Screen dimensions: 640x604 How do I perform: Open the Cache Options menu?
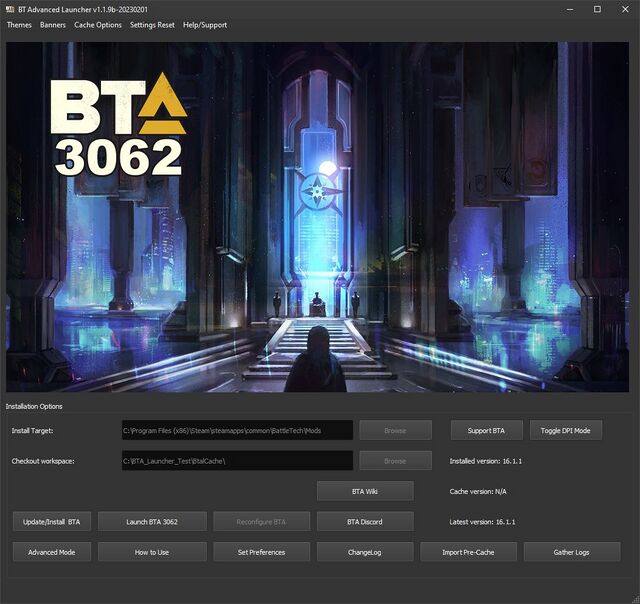(98, 25)
